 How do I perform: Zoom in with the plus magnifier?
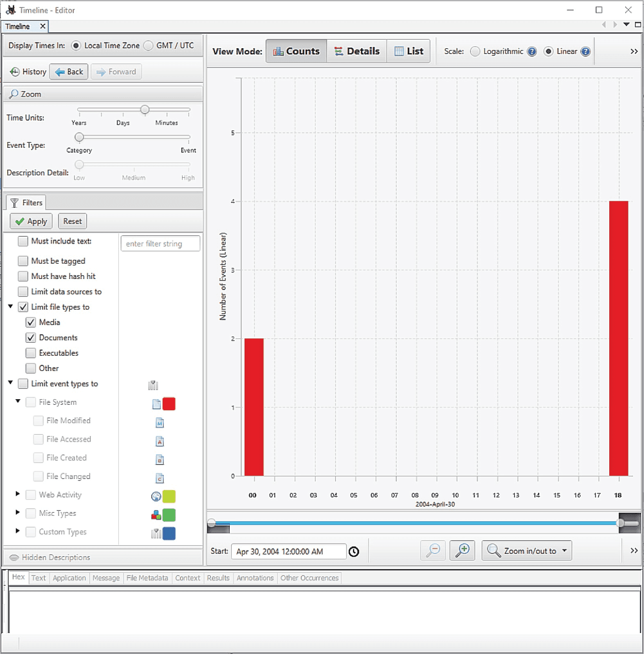click(x=462, y=551)
